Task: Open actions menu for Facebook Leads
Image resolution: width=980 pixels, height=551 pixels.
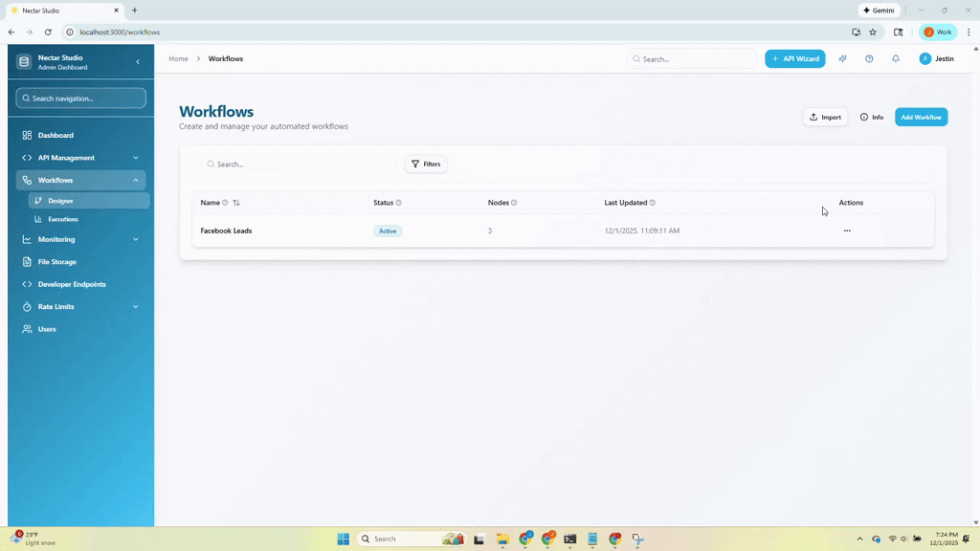Action: [847, 231]
